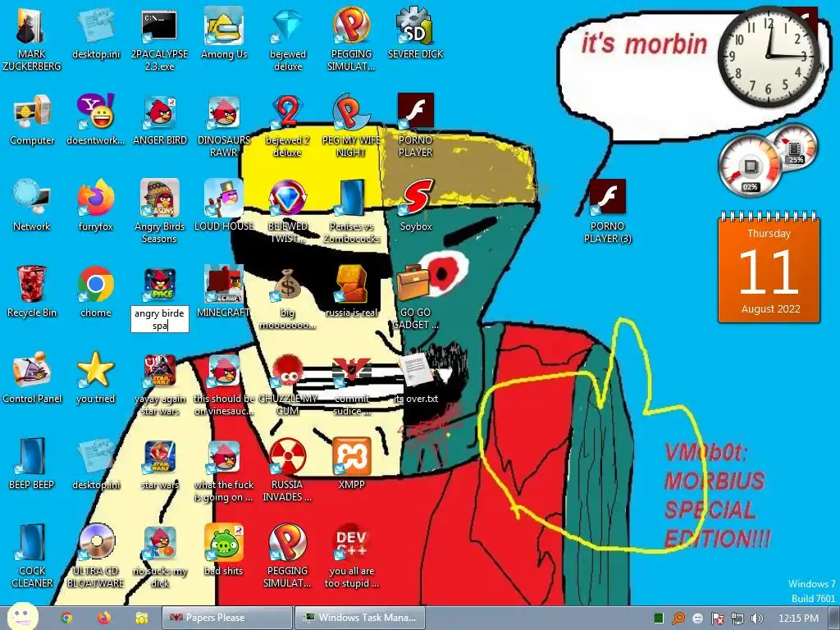Click the LOUD HOUSE shortcut icon
The height and width of the screenshot is (630, 840).
(224, 199)
